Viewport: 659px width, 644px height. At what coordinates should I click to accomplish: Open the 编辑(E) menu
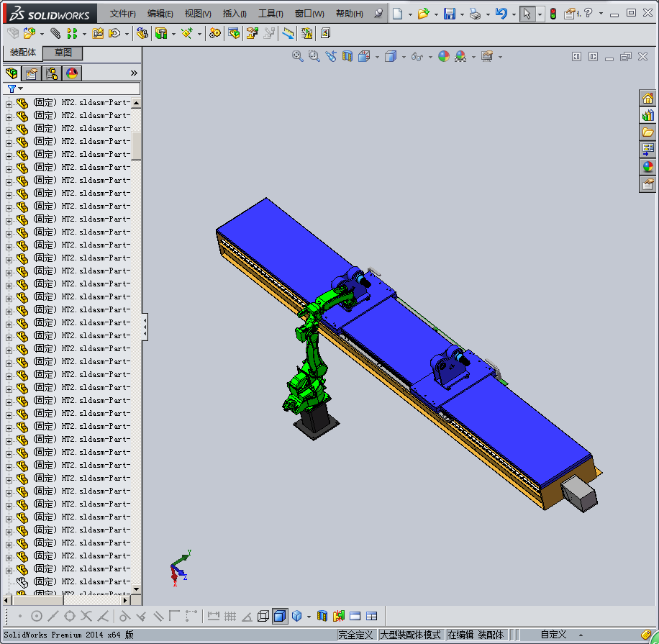click(160, 14)
